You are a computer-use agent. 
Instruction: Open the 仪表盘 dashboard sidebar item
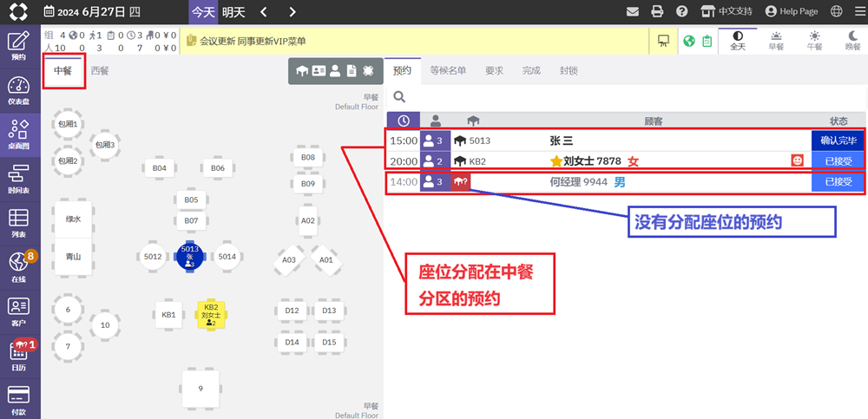tap(20, 91)
